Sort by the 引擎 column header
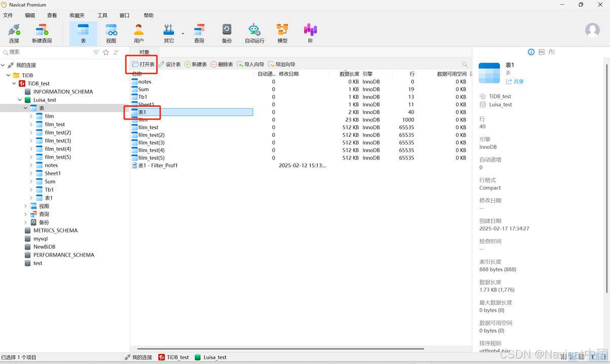Viewport: 610px width, 364px height. tap(368, 74)
